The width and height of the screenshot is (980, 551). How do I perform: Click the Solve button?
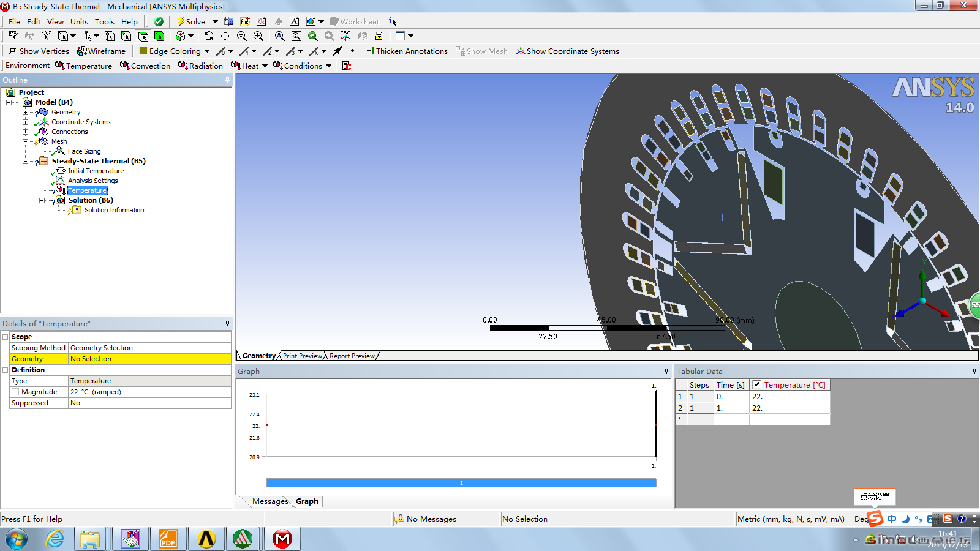point(191,21)
